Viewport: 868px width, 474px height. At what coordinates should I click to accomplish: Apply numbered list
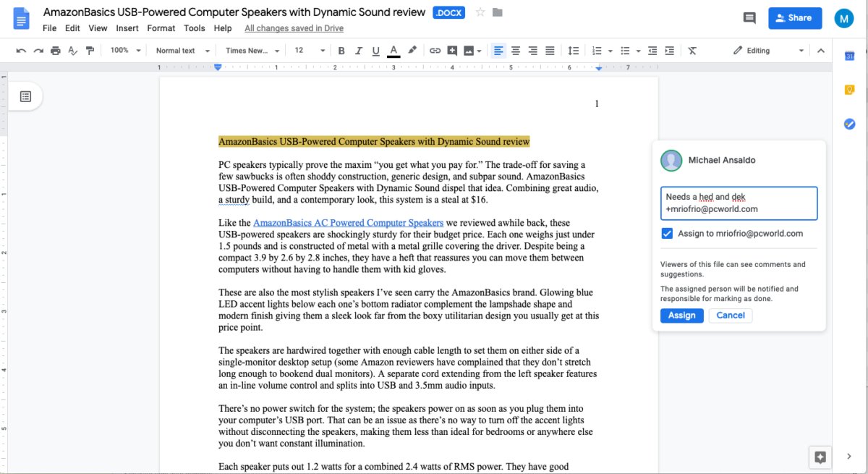[597, 51]
